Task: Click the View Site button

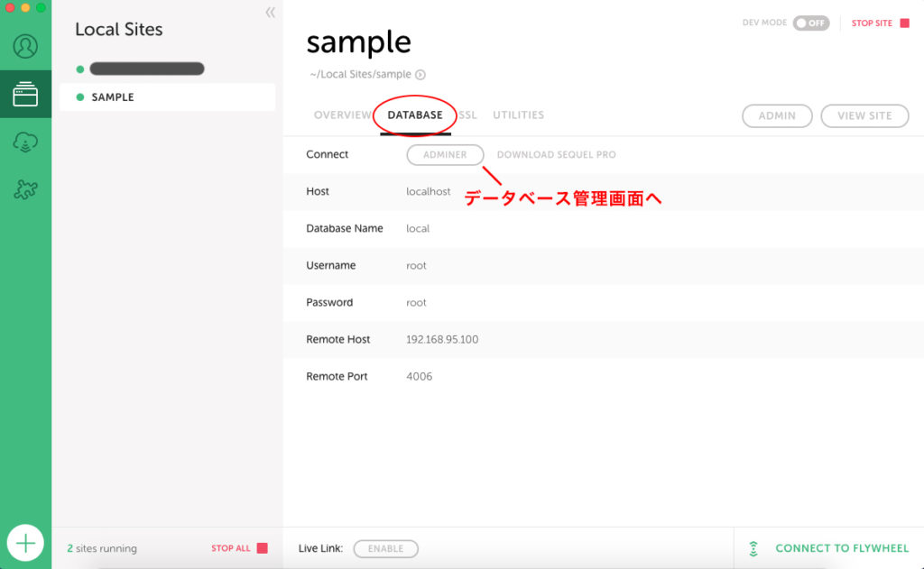Action: (x=864, y=115)
